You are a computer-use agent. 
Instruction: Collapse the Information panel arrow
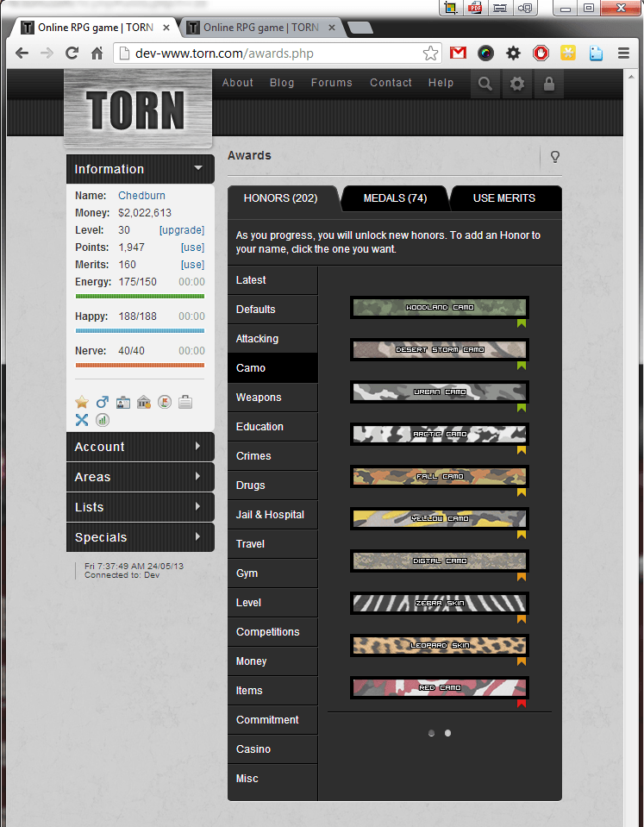pyautogui.click(x=198, y=168)
